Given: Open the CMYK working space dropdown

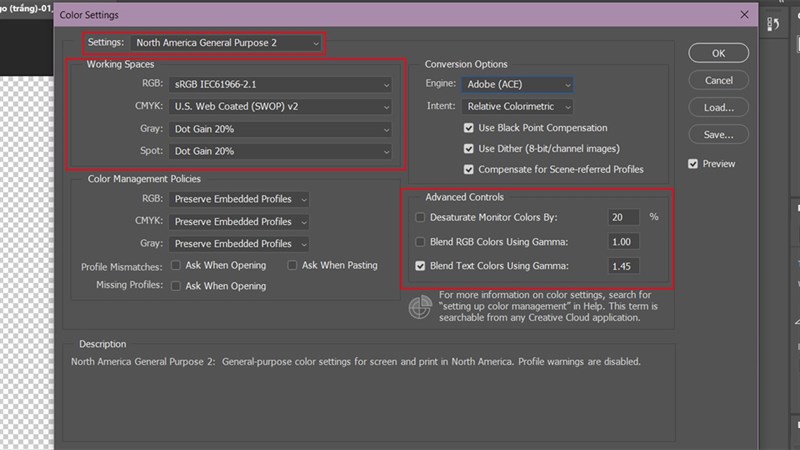Looking at the screenshot, I should pyautogui.click(x=281, y=107).
